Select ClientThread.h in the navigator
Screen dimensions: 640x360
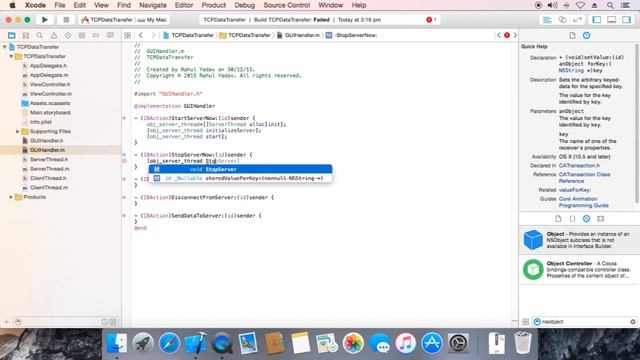point(48,178)
